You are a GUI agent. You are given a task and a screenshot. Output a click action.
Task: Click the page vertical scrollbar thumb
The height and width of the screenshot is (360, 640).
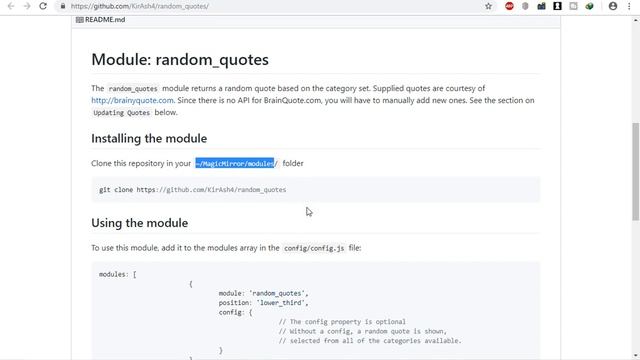pyautogui.click(x=636, y=171)
